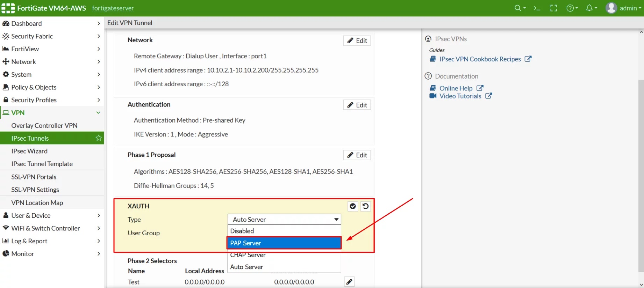The image size is (644, 288).
Task: Open the CLI console icon
Action: coord(537,8)
